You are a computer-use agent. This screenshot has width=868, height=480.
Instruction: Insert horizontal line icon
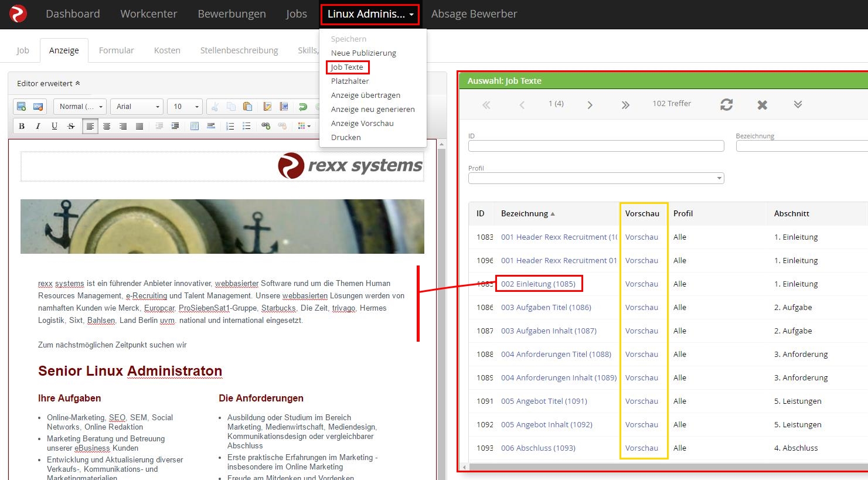[211, 126]
